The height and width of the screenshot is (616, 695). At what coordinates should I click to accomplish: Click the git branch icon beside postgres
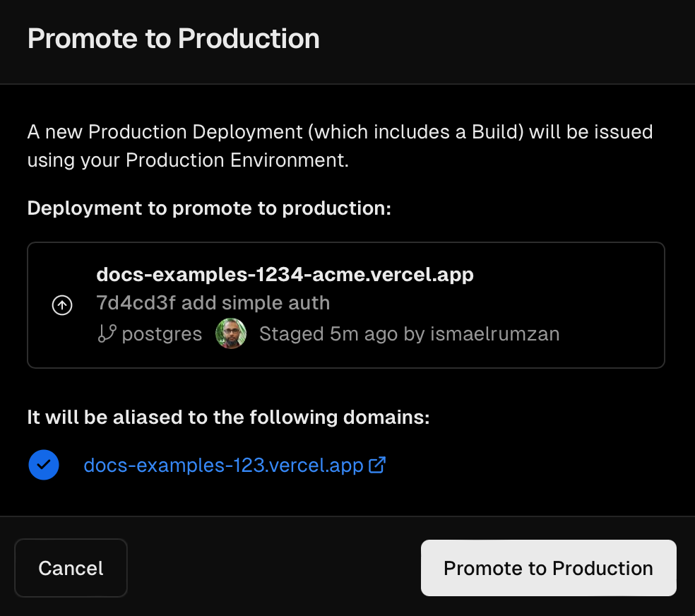pyautogui.click(x=107, y=333)
